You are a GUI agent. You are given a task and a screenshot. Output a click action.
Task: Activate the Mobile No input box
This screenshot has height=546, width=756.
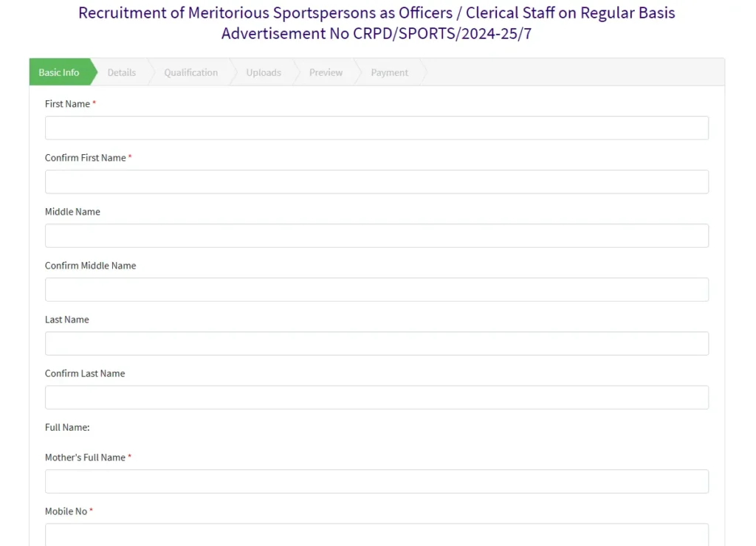tap(377, 534)
